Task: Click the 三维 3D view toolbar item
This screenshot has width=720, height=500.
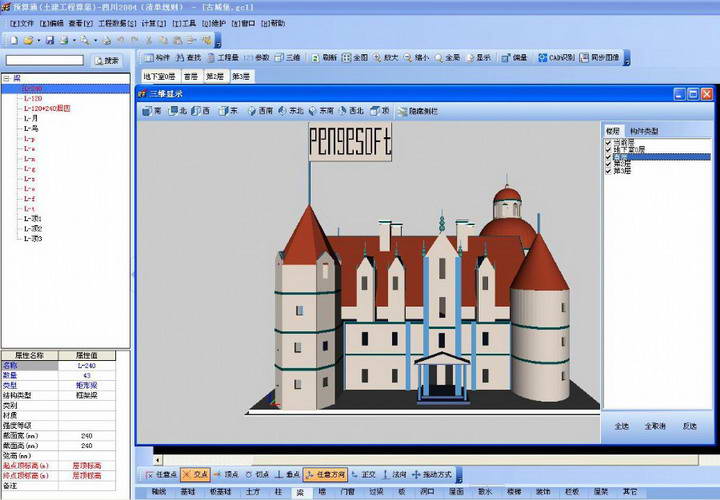Action: click(288, 58)
